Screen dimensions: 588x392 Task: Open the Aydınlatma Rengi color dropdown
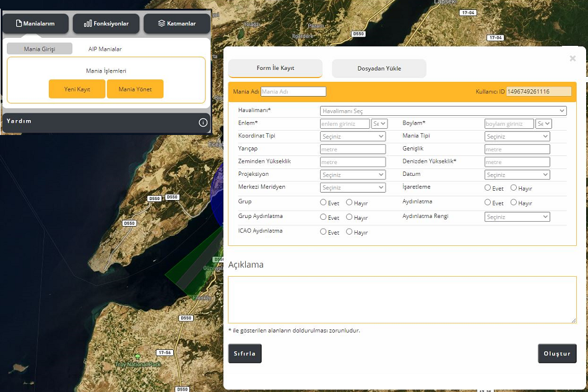tap(517, 217)
